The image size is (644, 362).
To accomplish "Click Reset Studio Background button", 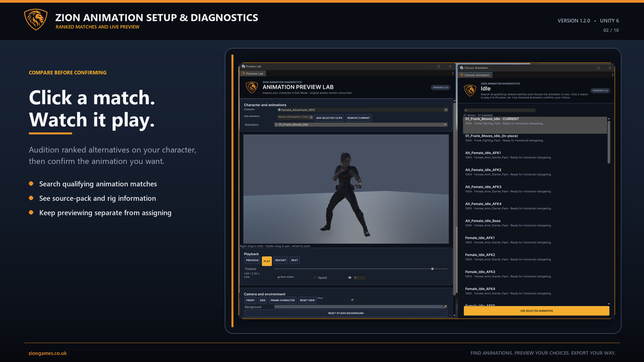I will pos(346,313).
